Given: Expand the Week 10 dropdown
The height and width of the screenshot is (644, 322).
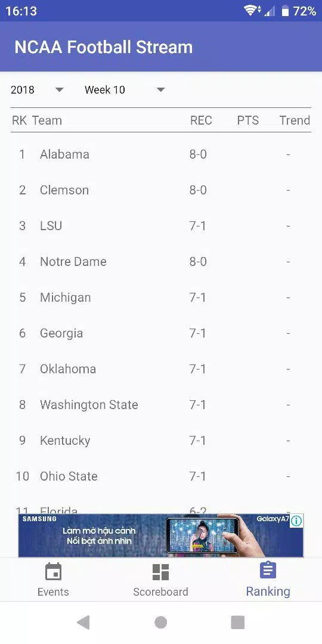Looking at the screenshot, I should (125, 89).
